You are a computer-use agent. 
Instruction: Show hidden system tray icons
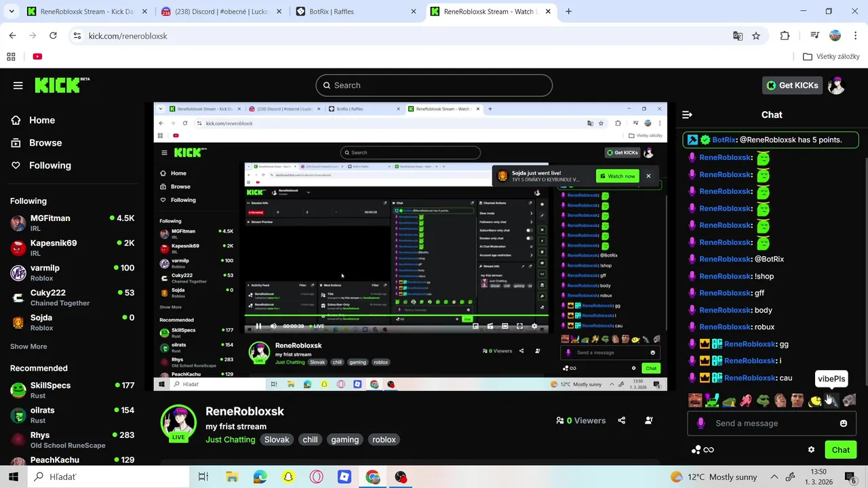[x=774, y=477]
